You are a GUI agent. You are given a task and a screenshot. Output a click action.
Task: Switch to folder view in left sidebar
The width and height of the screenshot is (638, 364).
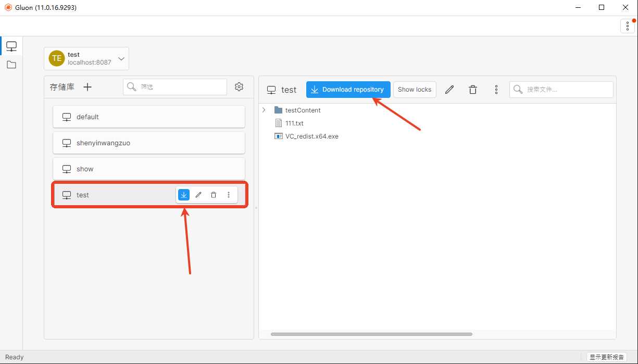pos(11,65)
